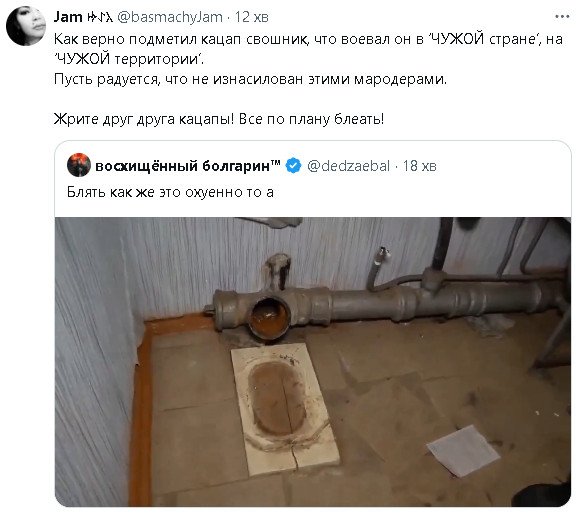The image size is (586, 516).
Task: Open the tweet's three-dot more menu
Action: (x=562, y=16)
